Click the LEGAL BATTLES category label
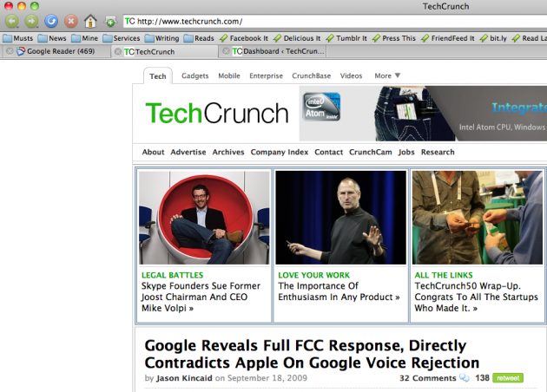Image resolution: width=547 pixels, height=392 pixels. click(x=172, y=275)
